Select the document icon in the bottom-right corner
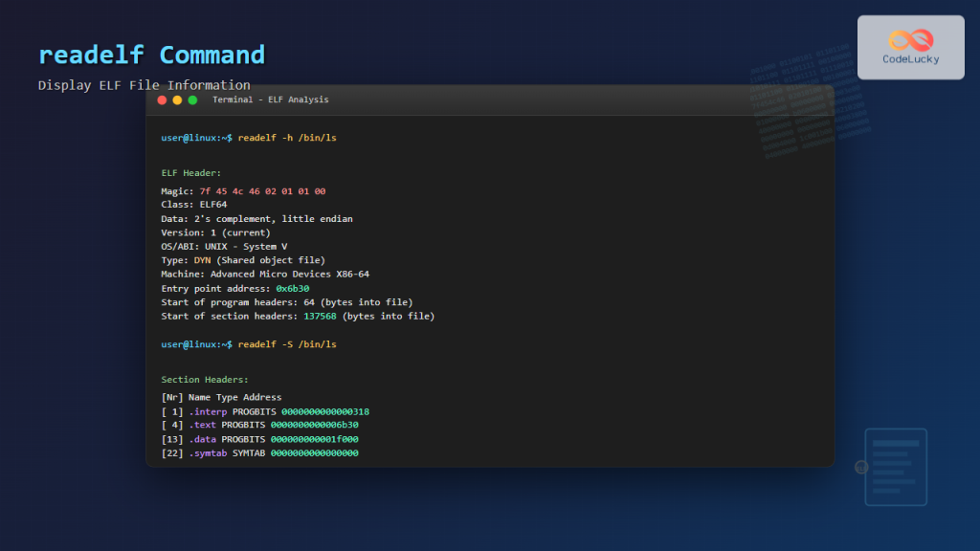The width and height of the screenshot is (980, 551). [x=896, y=468]
